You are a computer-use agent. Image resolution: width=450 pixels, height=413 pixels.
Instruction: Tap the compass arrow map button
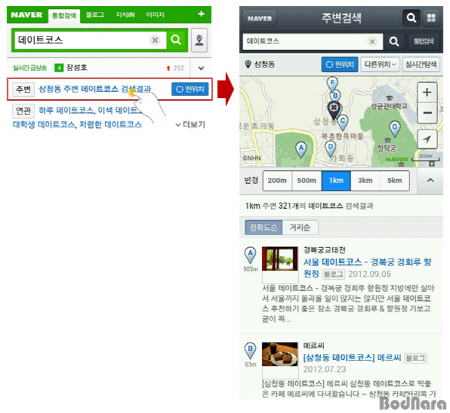[427, 139]
